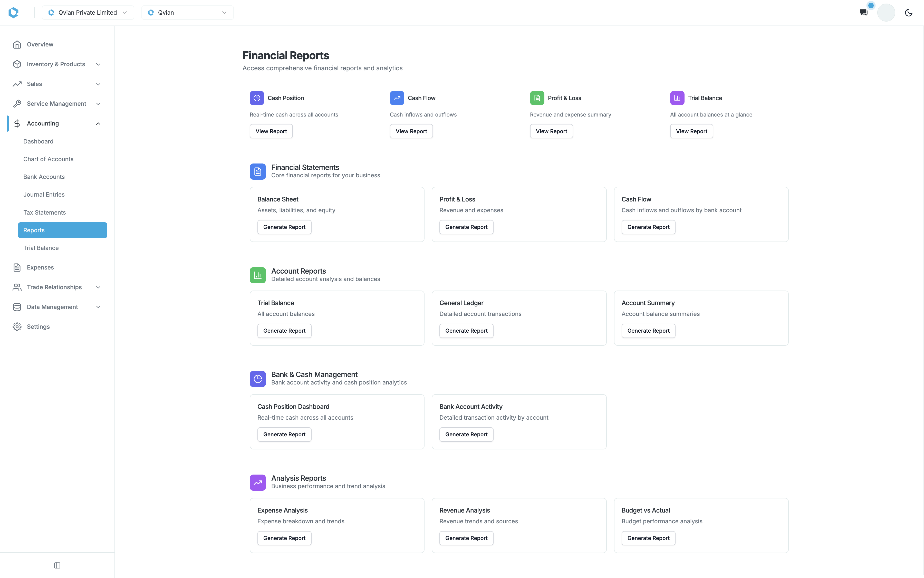
Task: Expand the Sales section chevron
Action: pos(98,84)
